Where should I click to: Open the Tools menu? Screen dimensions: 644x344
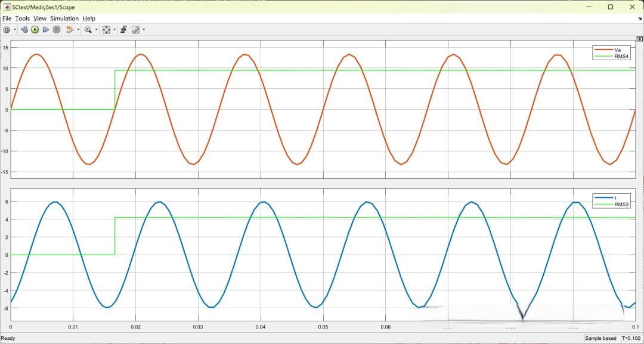click(x=23, y=18)
